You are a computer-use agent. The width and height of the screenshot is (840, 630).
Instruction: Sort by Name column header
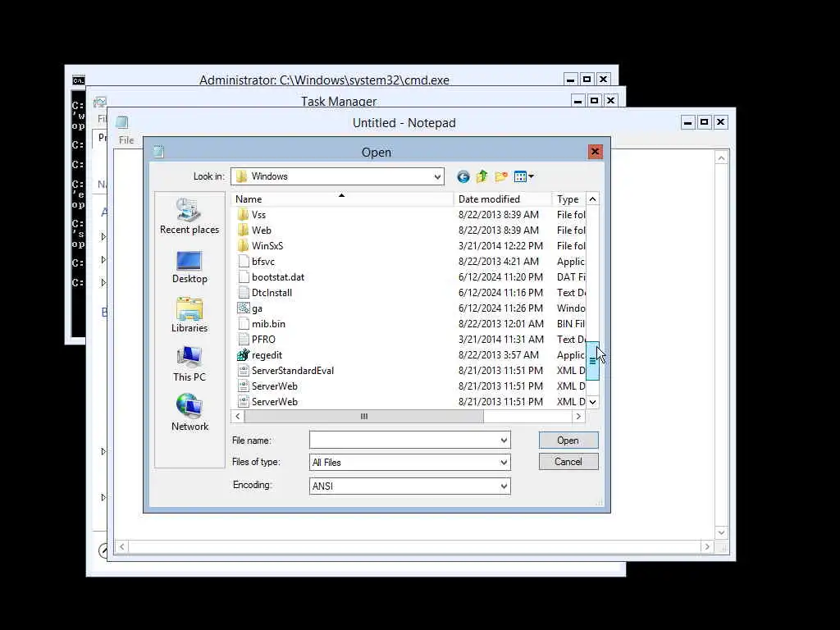click(342, 199)
